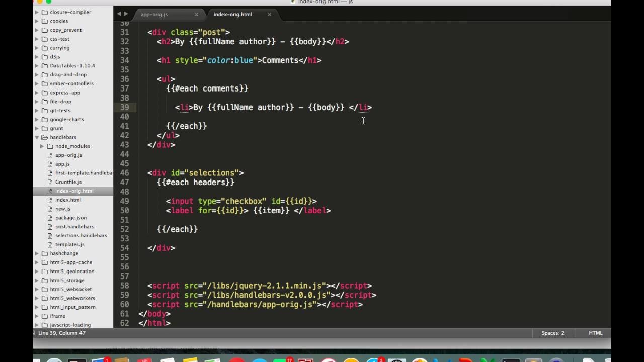The width and height of the screenshot is (644, 362).
Task: Click line number 58 in the gutter
Action: click(124, 286)
